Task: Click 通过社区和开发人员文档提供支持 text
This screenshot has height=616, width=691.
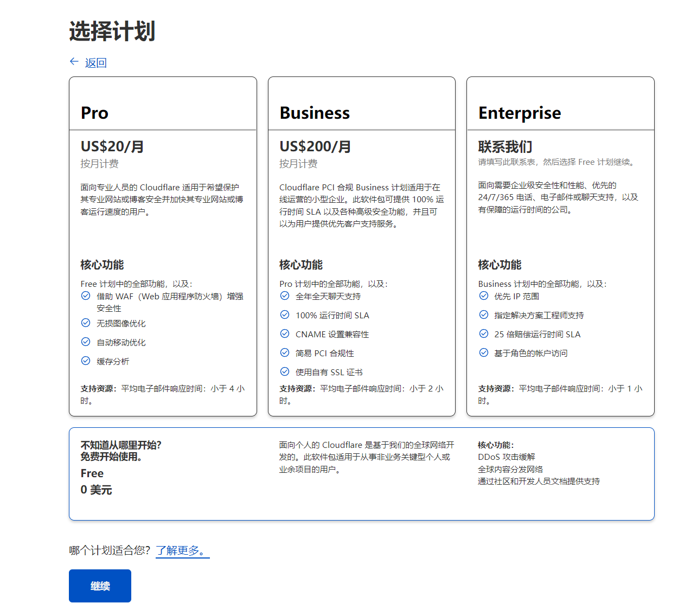Action: [x=539, y=481]
